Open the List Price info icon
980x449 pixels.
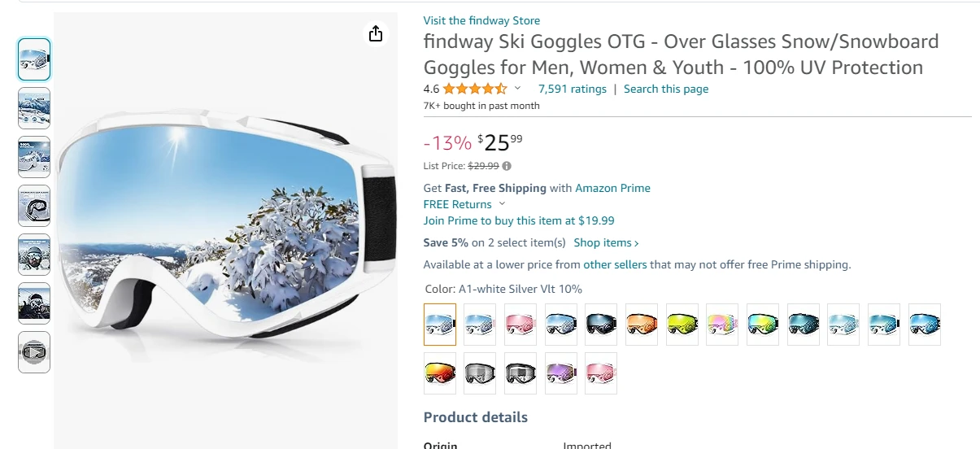coord(507,166)
